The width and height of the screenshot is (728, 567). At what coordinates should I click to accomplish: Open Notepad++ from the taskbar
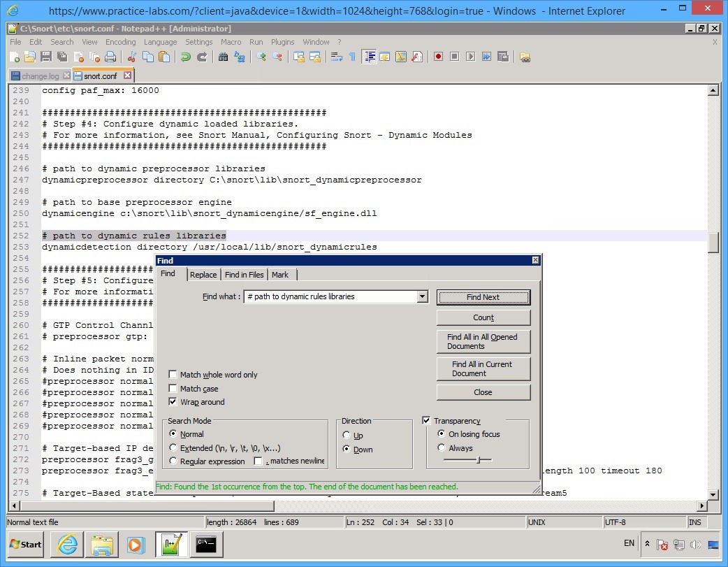click(x=172, y=545)
